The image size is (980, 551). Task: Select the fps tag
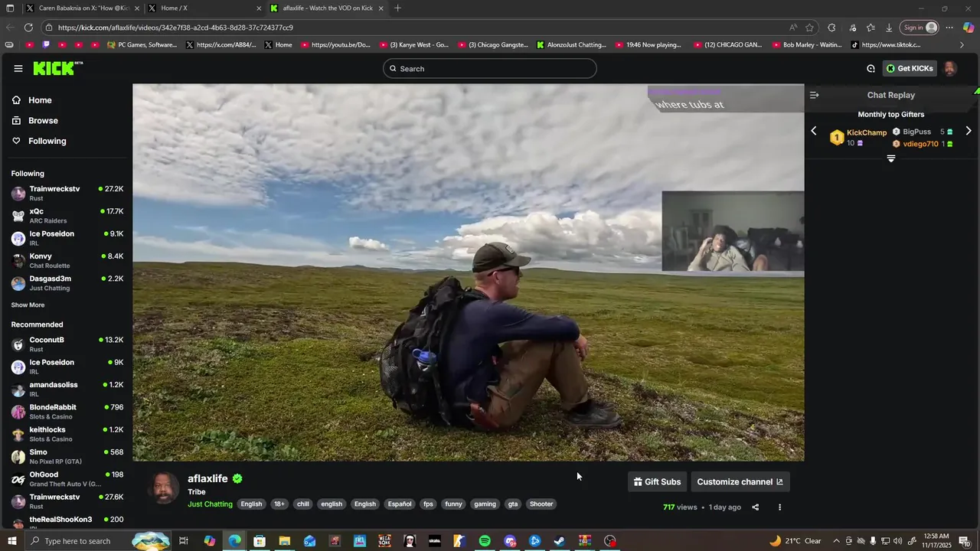point(429,504)
